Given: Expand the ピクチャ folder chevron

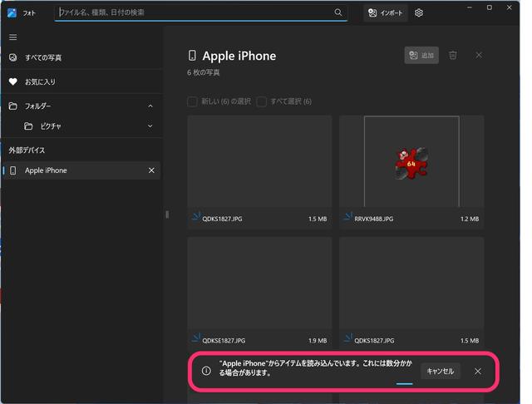Looking at the screenshot, I should (150, 126).
